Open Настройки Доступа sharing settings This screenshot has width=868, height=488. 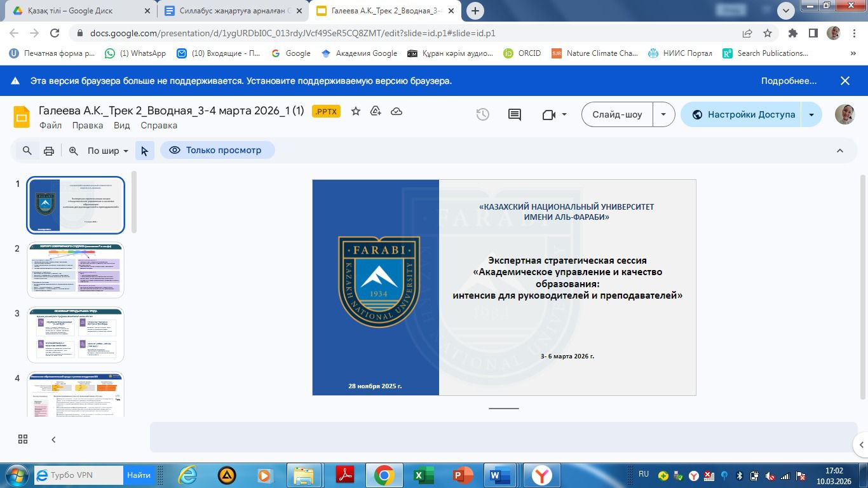click(743, 114)
